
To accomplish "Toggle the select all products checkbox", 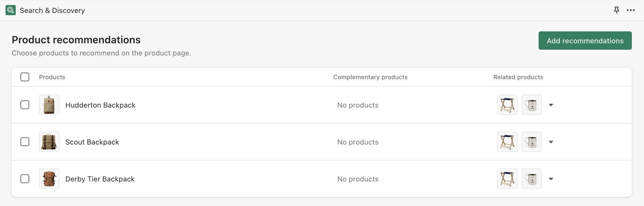I will tap(25, 77).
